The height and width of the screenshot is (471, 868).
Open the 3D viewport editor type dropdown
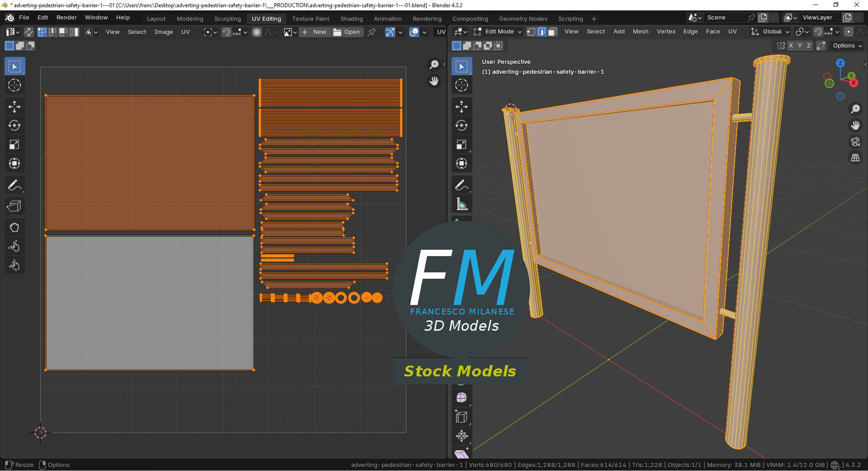pos(461,32)
